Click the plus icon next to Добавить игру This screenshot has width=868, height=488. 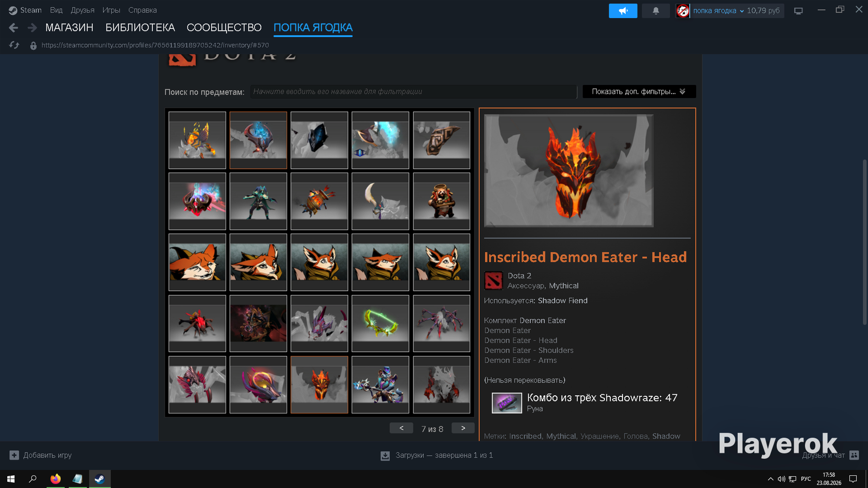click(14, 455)
